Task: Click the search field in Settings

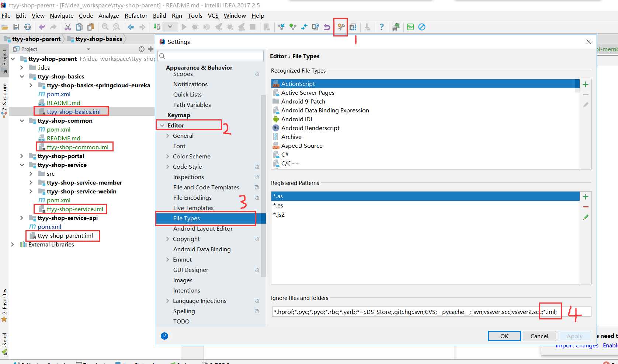Action: 211,56
